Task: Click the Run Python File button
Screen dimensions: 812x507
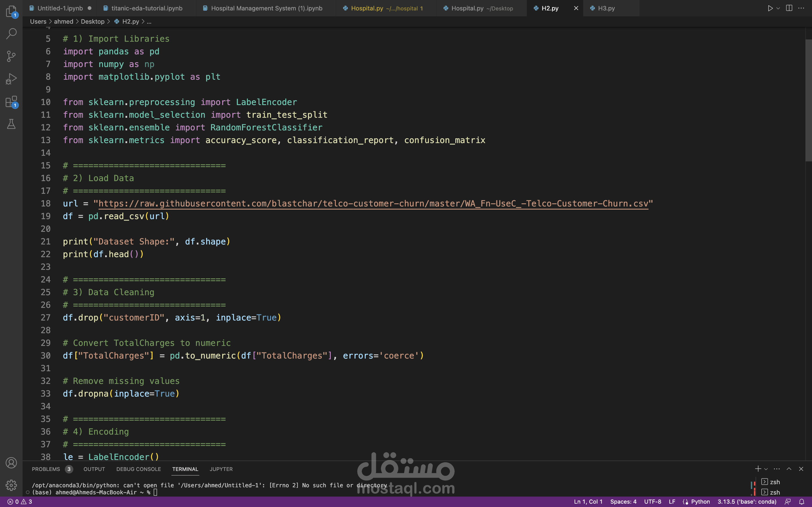Action: [x=770, y=8]
